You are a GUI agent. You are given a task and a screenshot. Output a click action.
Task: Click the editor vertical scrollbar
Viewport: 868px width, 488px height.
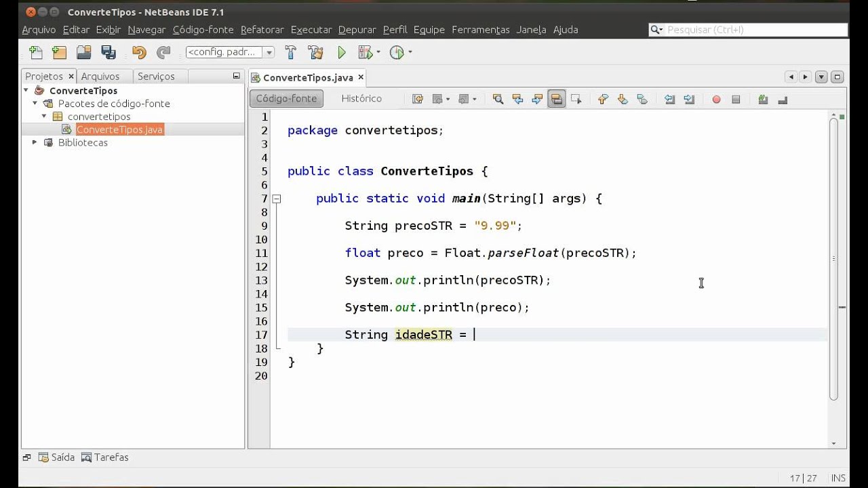pos(833,258)
